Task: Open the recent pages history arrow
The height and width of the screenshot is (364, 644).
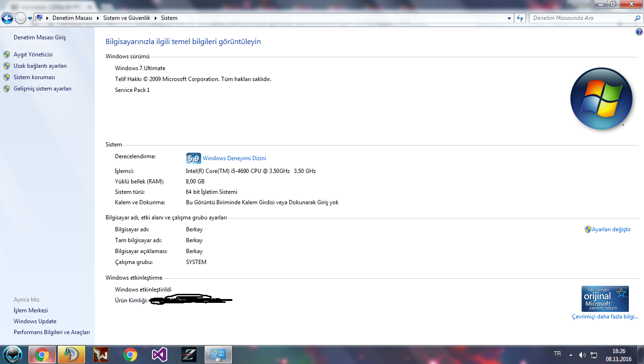Action: pos(30,18)
